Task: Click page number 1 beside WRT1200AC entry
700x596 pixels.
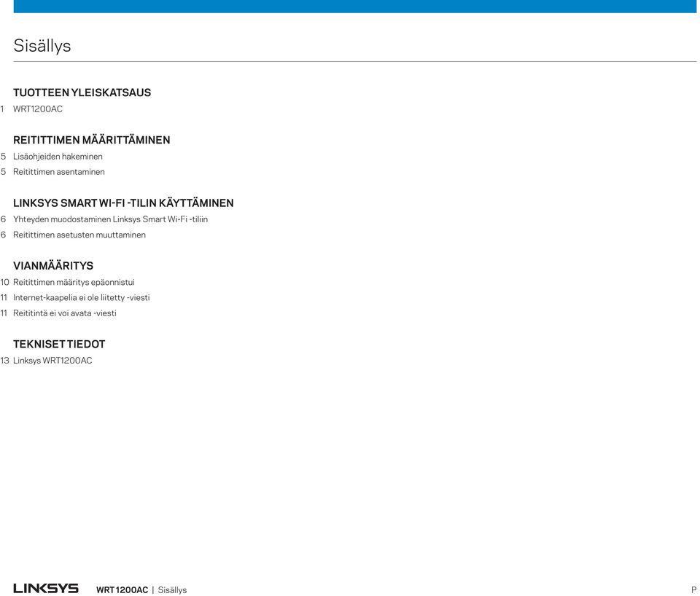Action: [2, 109]
